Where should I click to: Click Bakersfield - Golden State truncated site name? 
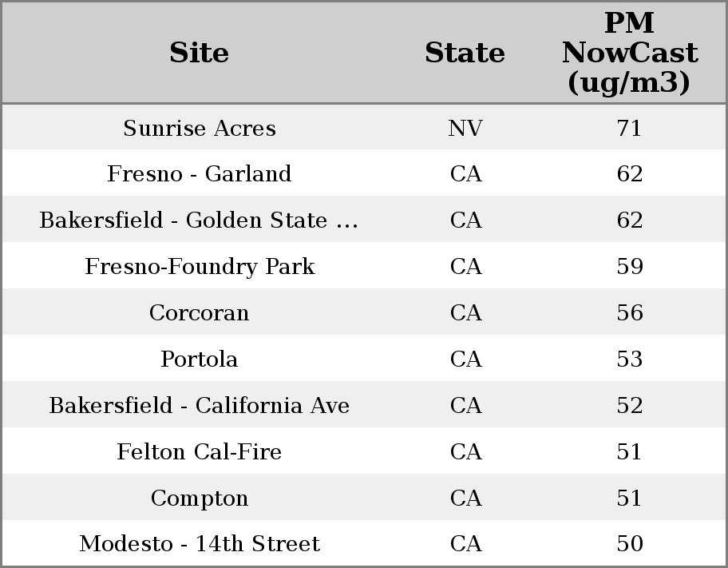[200, 220]
